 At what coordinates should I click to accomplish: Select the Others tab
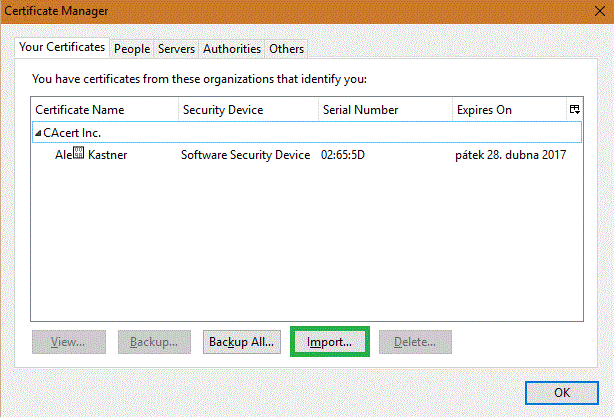pos(286,48)
